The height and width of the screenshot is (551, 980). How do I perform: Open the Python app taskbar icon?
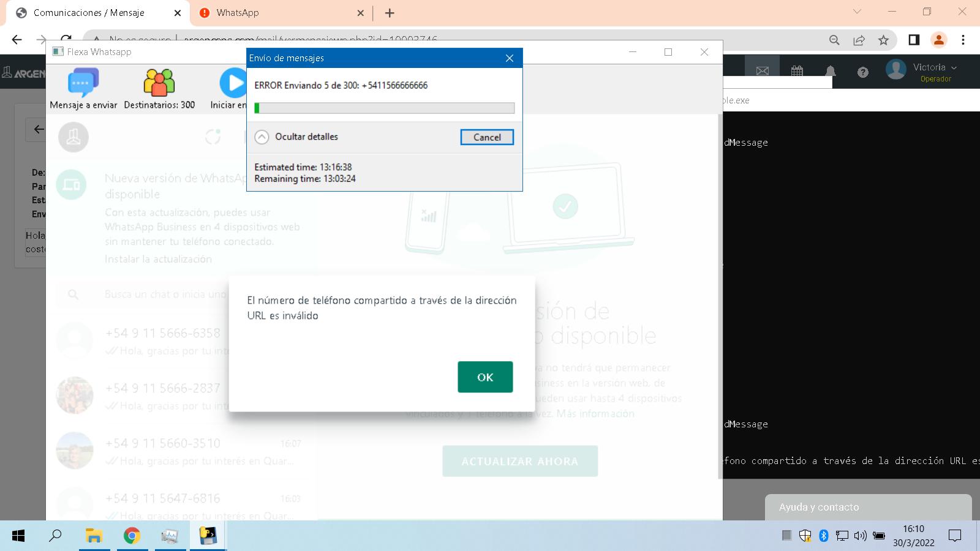[x=208, y=536]
